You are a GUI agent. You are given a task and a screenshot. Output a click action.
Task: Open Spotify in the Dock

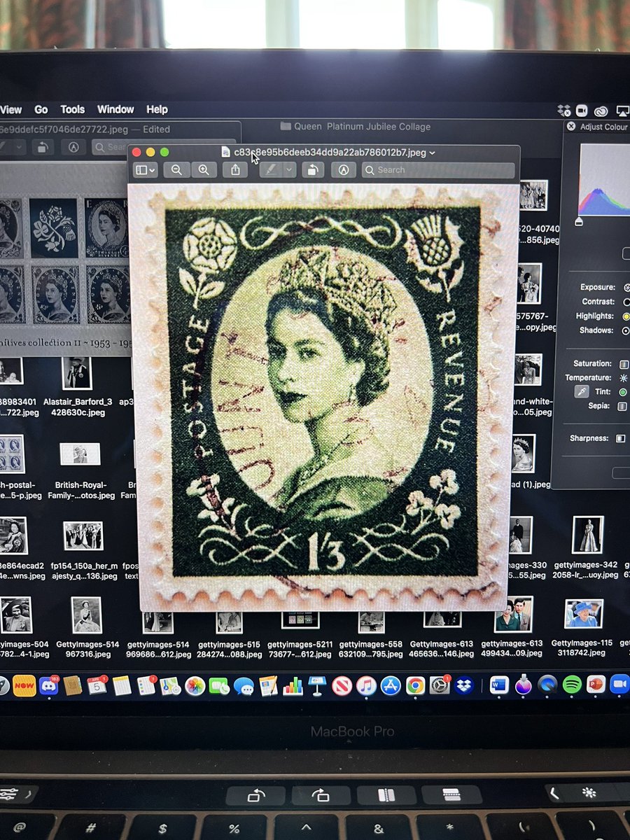point(572,685)
